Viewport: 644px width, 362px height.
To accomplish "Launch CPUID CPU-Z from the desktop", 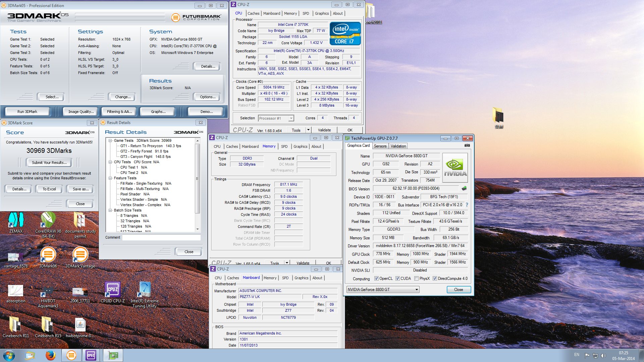I will (113, 292).
